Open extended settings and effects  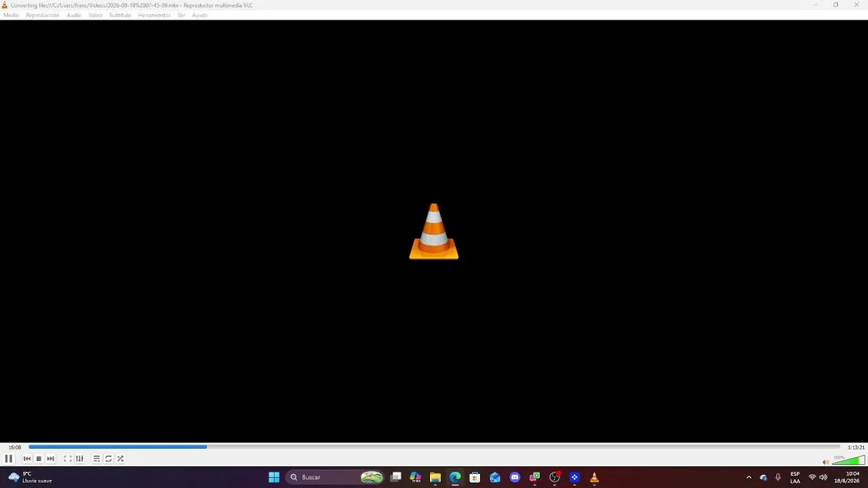pos(79,459)
